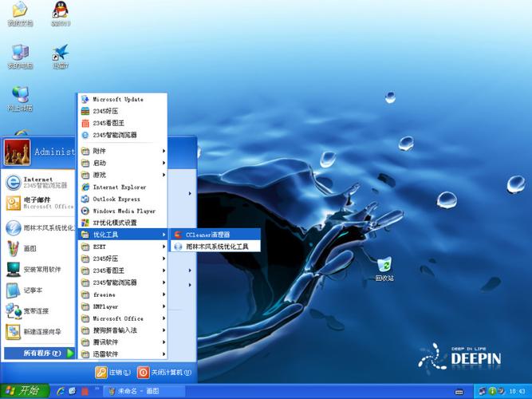The width and height of the screenshot is (532, 399).
Task: Open the Recycle Bin on desktop
Action: coord(384,269)
